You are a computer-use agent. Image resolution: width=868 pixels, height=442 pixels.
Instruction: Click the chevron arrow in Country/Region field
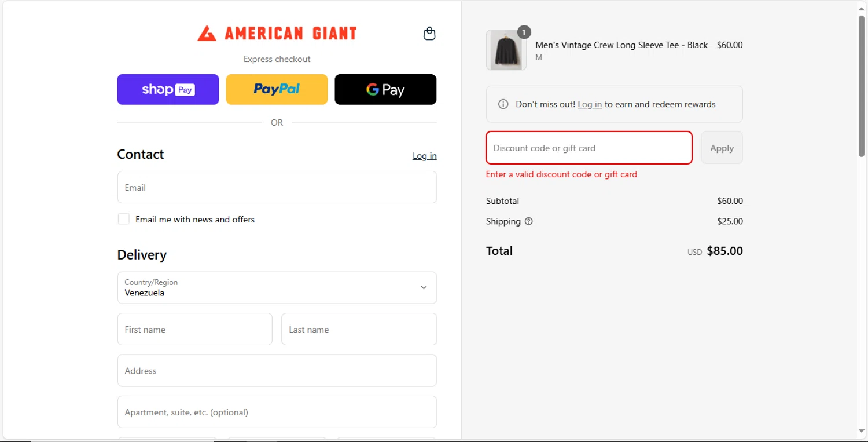click(x=424, y=287)
